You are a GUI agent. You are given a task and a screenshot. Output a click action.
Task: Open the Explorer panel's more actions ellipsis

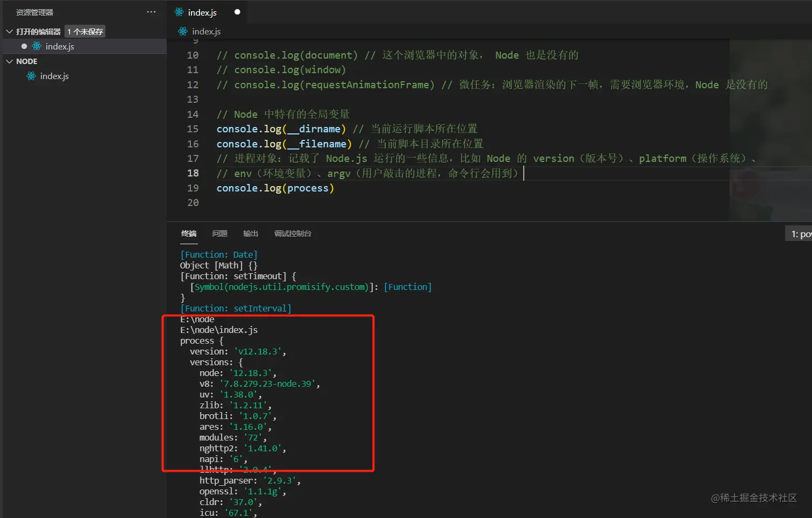[x=151, y=12]
